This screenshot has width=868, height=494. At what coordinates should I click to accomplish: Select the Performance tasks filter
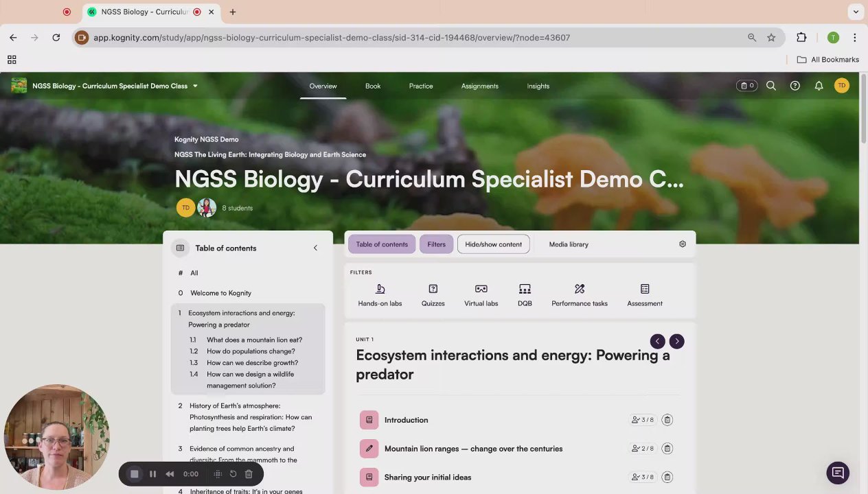coord(580,296)
